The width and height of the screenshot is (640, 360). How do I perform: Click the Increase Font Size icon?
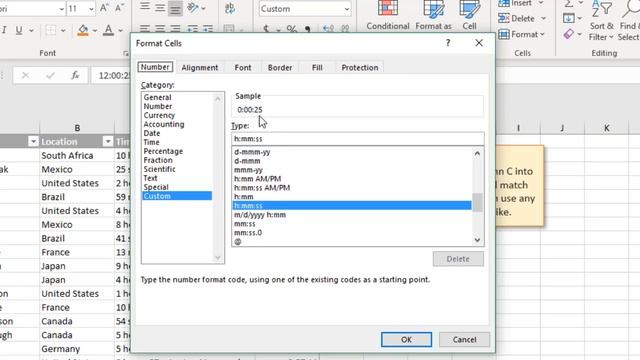(104, 8)
